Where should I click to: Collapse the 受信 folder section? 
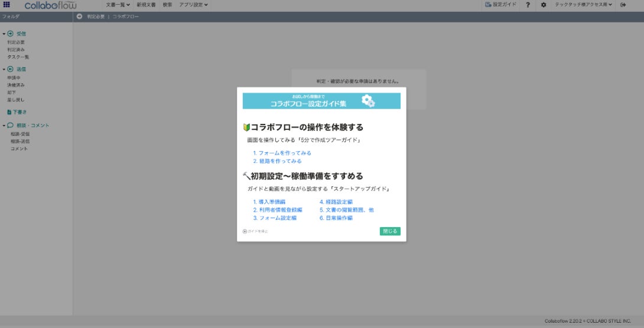(4, 34)
